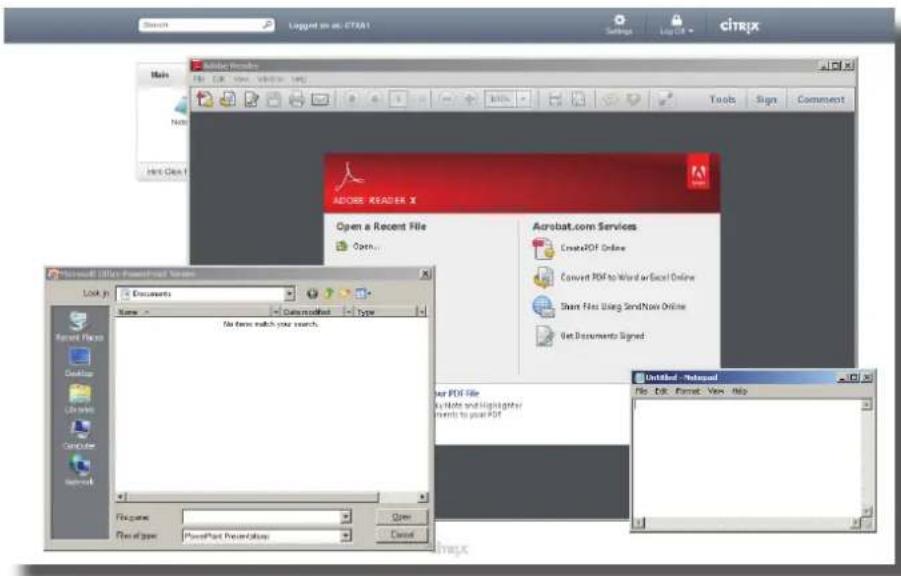Open the Date modified column dropdown arrow
The image size is (901, 576).
(x=348, y=312)
